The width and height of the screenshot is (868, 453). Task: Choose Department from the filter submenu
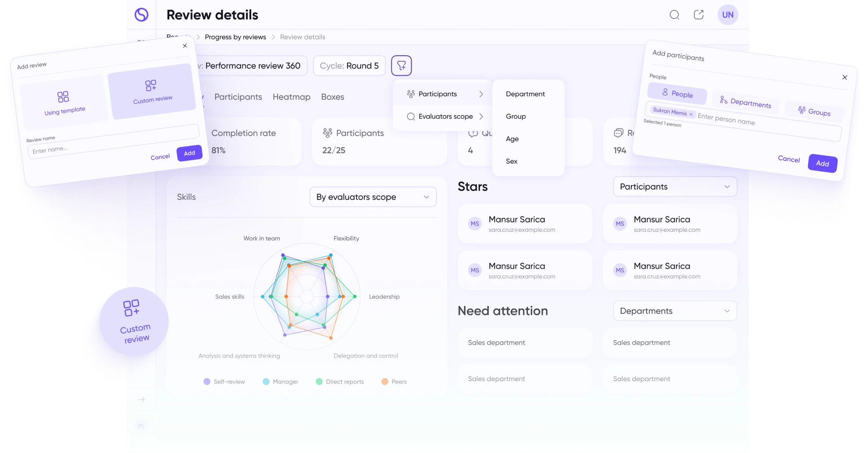point(525,94)
